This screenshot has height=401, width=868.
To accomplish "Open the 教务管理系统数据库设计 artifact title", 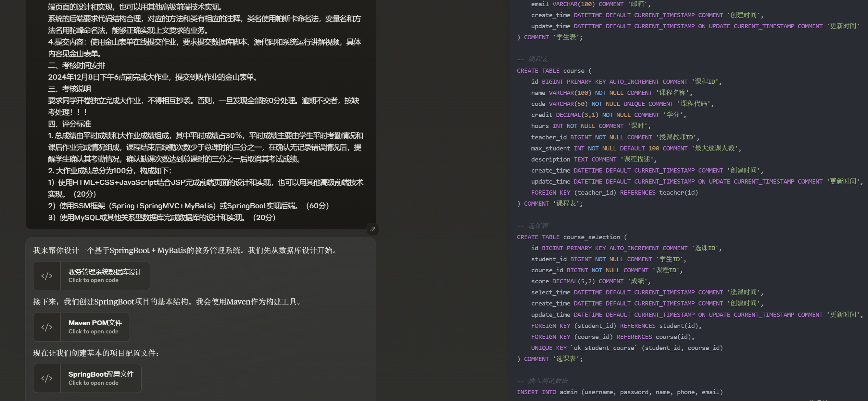I will coord(105,272).
